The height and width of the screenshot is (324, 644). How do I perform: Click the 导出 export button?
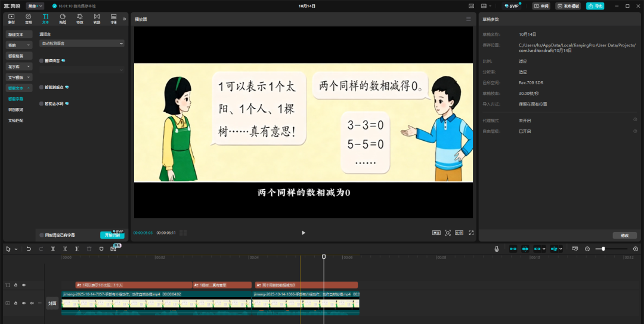tap(595, 6)
